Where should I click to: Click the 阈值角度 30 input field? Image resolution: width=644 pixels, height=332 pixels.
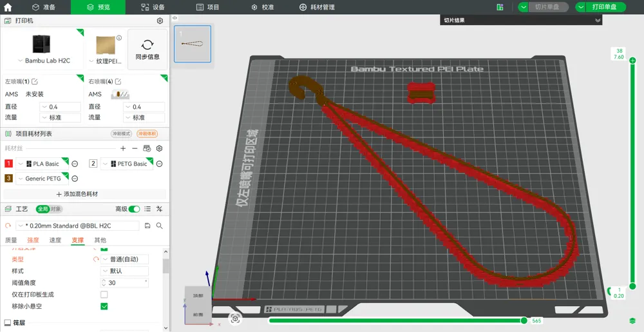click(x=125, y=283)
